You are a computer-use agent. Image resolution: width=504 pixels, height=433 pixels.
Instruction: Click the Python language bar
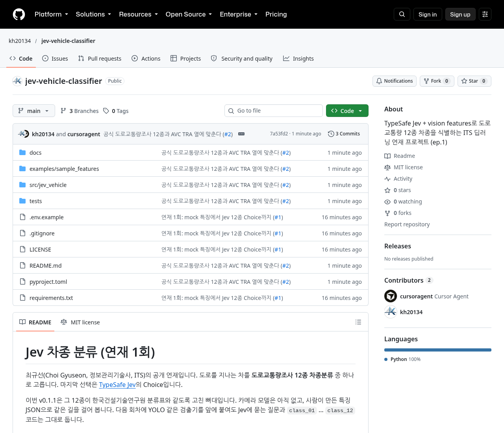pos(438,350)
